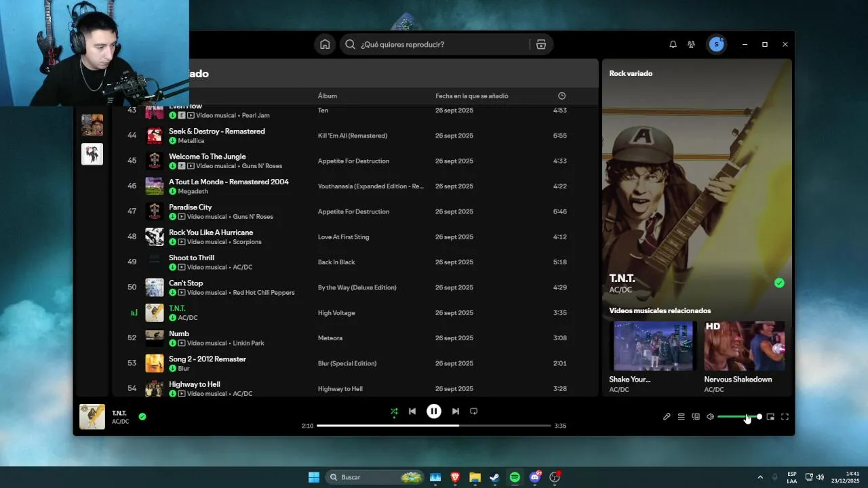Open the user profile avatar

(x=716, y=44)
